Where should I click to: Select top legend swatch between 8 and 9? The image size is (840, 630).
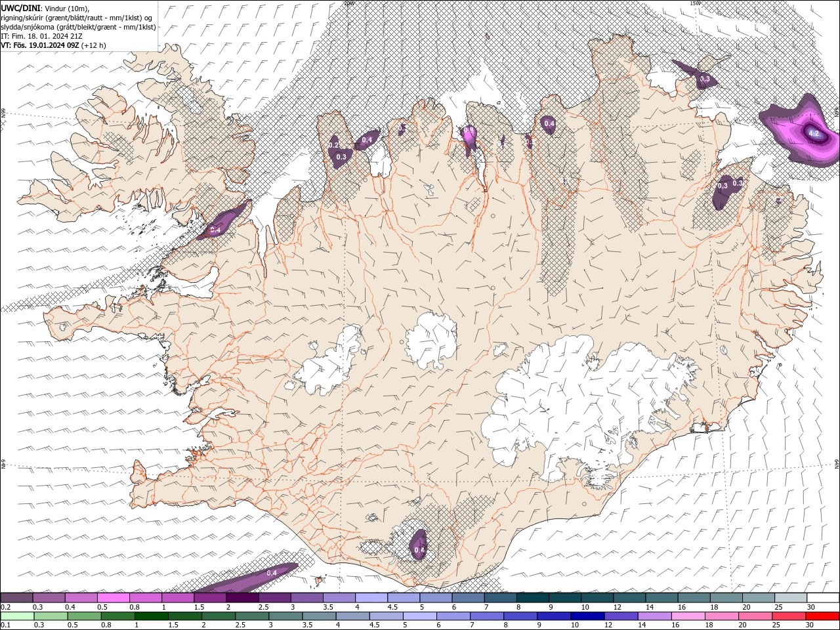point(533,597)
